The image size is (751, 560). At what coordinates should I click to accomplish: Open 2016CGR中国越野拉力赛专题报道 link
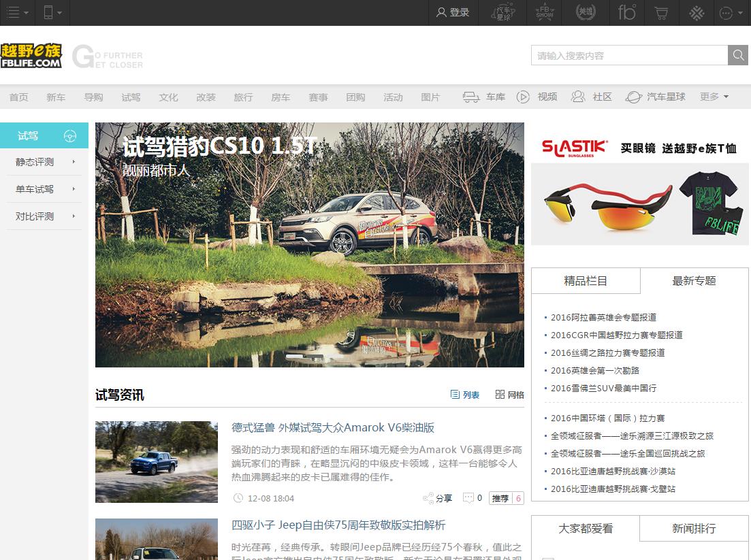(616, 335)
